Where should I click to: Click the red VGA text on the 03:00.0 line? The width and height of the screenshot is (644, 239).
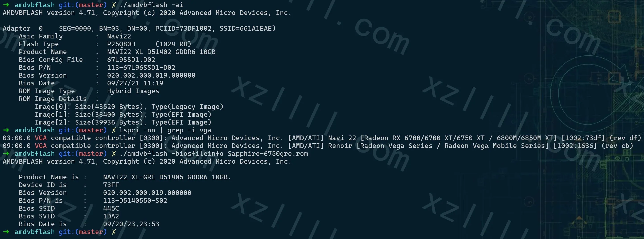click(x=41, y=138)
